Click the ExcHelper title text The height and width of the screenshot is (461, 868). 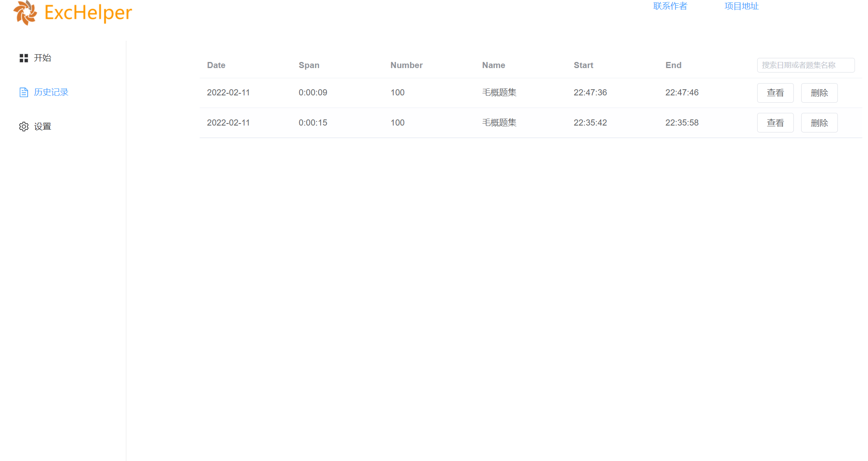pos(88,13)
